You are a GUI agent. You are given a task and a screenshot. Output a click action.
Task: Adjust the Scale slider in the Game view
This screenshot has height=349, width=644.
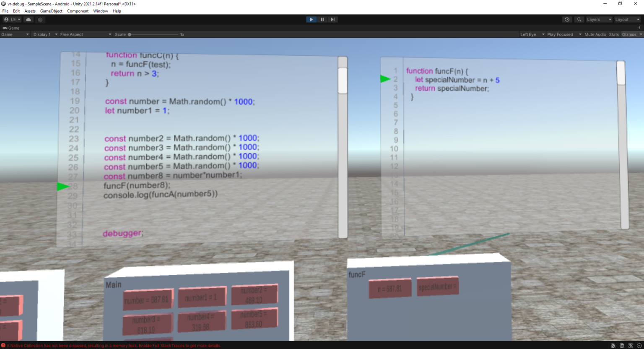coord(130,34)
